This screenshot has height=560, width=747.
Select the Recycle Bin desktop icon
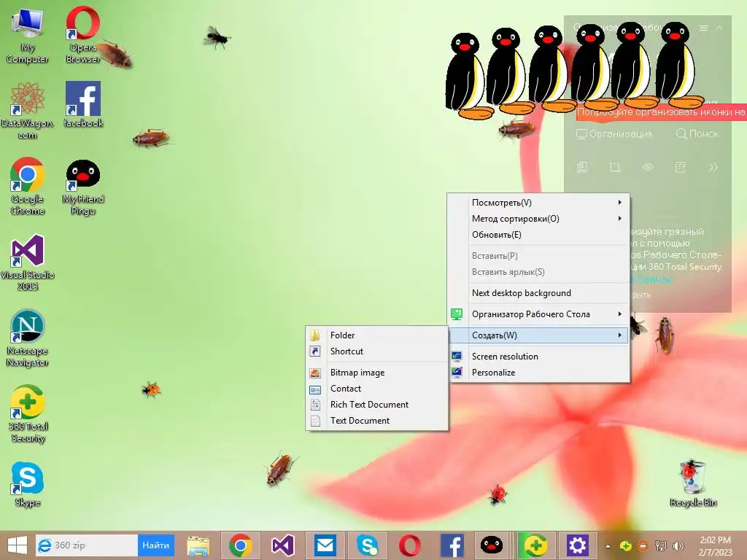[x=693, y=483]
